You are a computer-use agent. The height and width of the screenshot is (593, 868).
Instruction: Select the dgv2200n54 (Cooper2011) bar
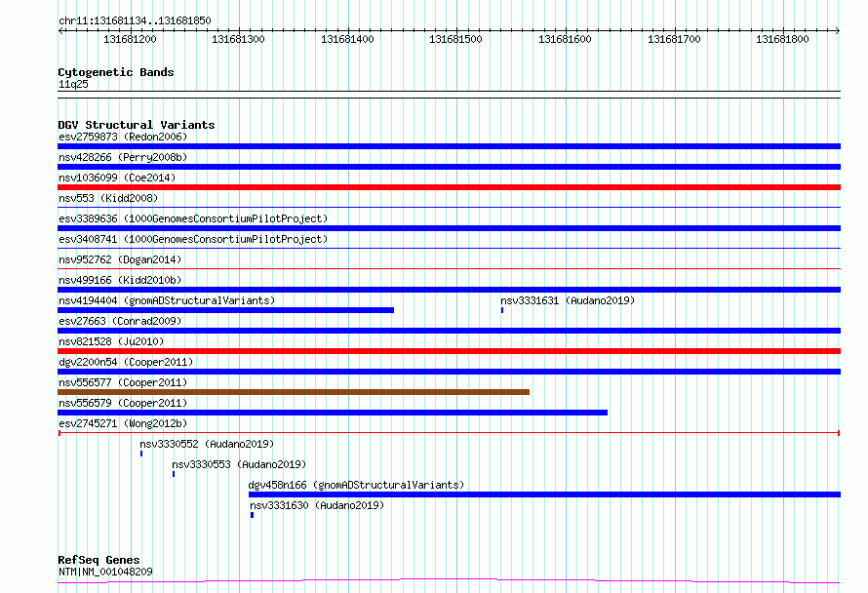coord(449,372)
